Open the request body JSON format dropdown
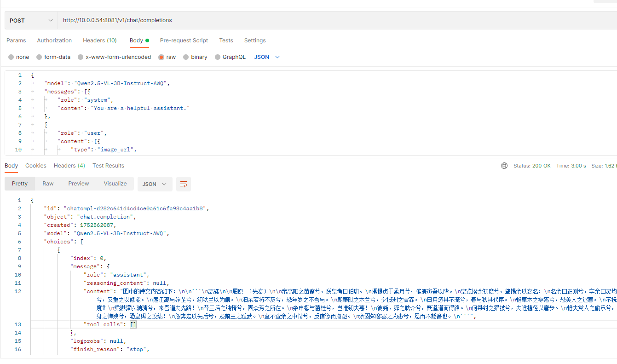Image resolution: width=617 pixels, height=364 pixels. click(267, 57)
